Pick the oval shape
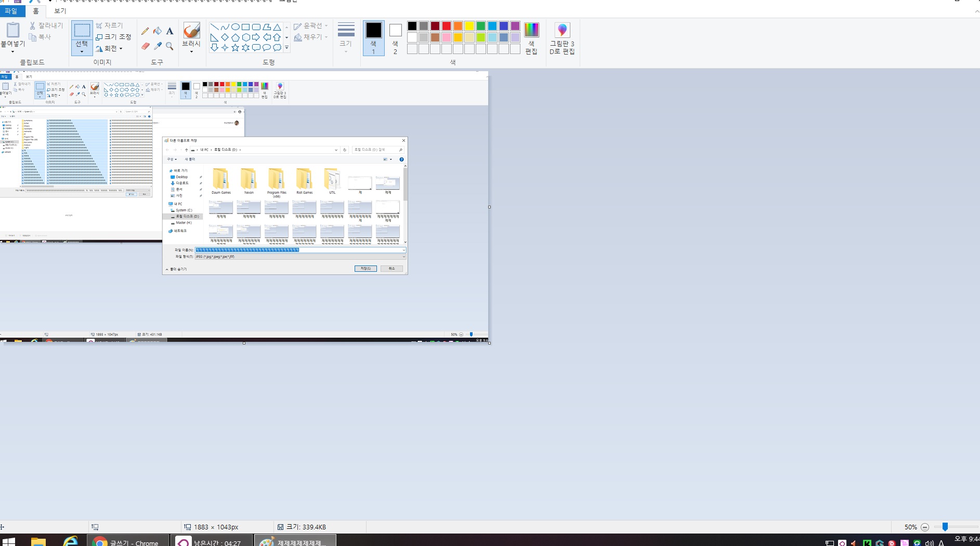This screenshot has width=980, height=546. [x=235, y=27]
